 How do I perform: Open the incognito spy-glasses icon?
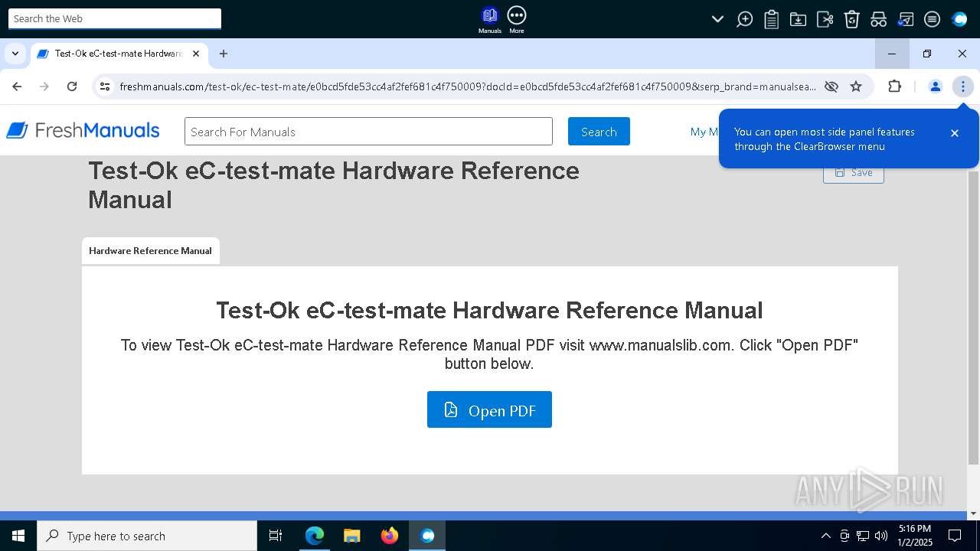pyautogui.click(x=878, y=19)
